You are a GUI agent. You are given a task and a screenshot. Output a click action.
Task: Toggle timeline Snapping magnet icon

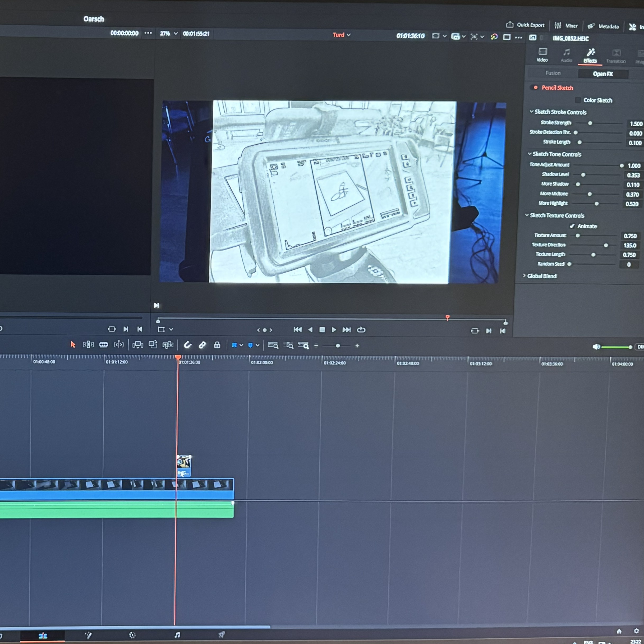point(188,345)
